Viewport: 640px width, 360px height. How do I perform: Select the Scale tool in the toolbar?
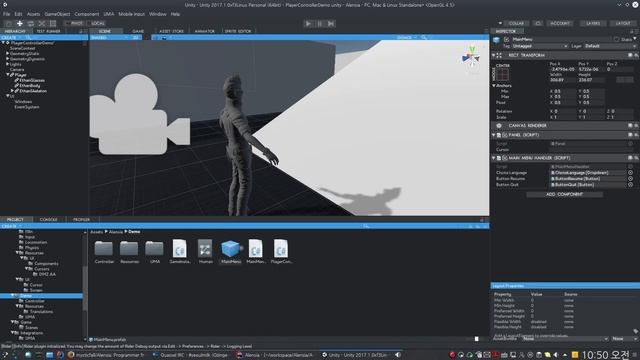(x=42, y=24)
